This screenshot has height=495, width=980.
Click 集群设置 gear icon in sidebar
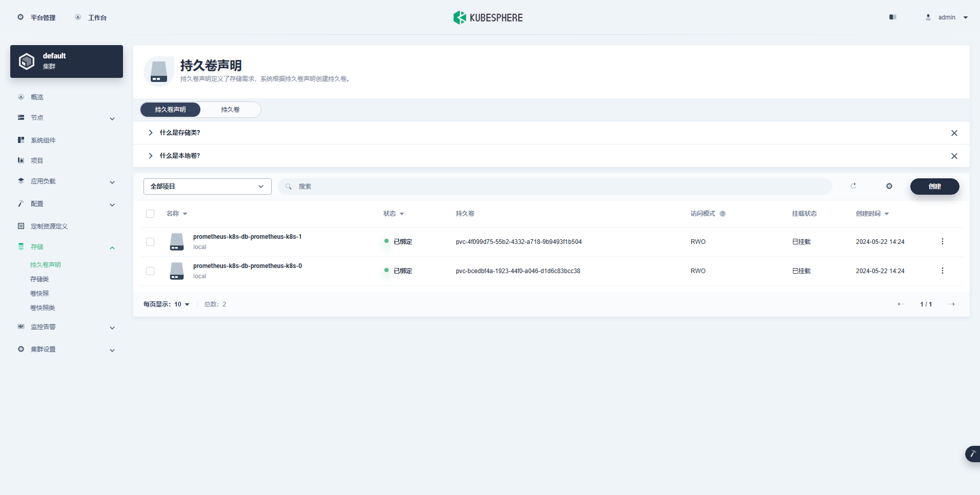[21, 349]
